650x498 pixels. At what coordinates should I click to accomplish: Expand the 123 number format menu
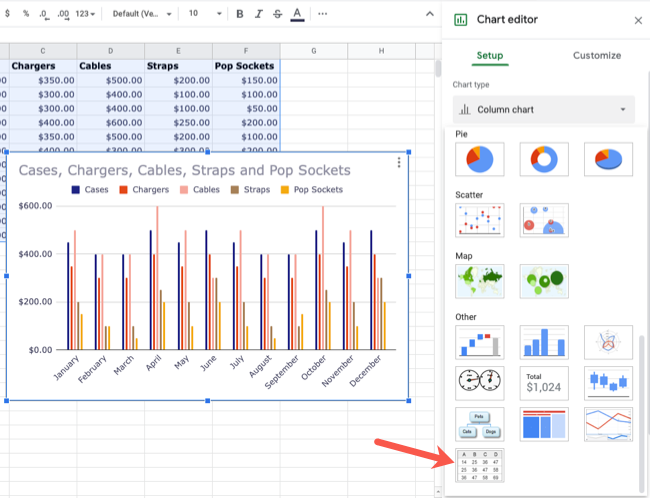(x=85, y=14)
